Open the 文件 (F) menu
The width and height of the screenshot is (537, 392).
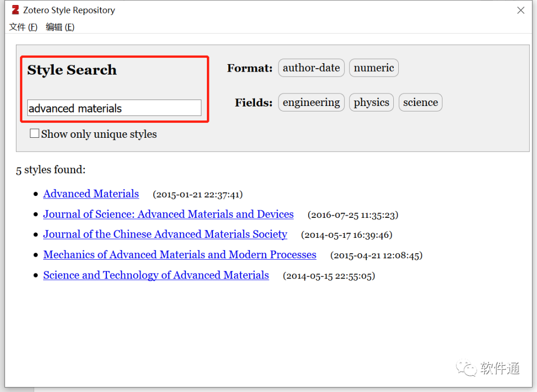click(23, 27)
